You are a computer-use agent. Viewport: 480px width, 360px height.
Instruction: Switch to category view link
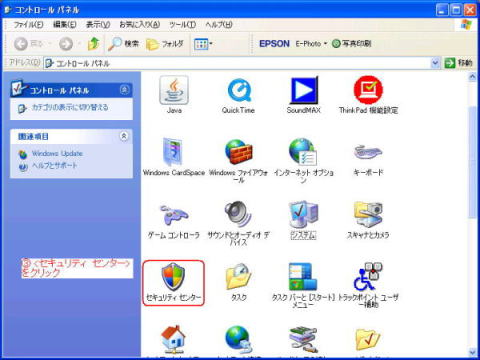tap(70, 107)
